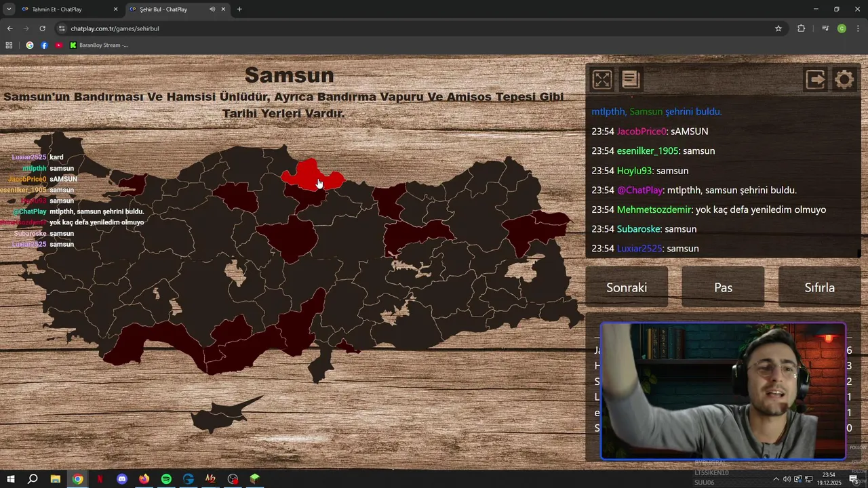Click the streamer webcam overlay
The height and width of the screenshot is (488, 868).
[723, 391]
